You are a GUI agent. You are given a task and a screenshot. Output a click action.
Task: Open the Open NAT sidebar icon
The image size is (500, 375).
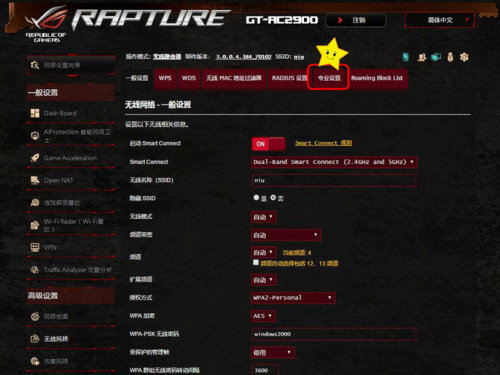[x=35, y=180]
